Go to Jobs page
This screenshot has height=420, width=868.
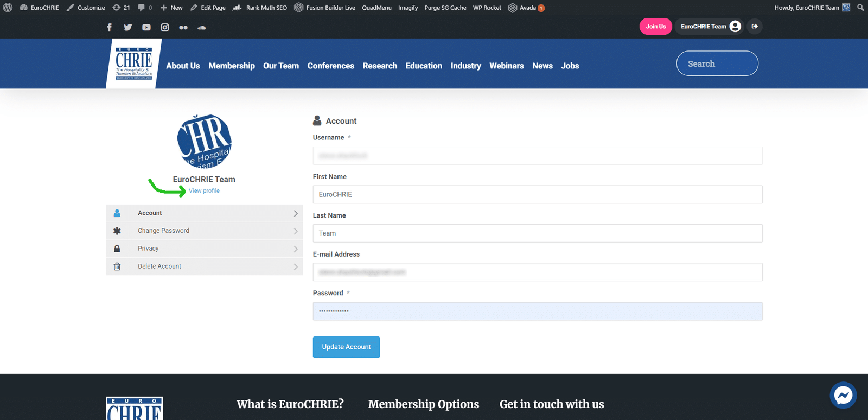click(x=570, y=66)
